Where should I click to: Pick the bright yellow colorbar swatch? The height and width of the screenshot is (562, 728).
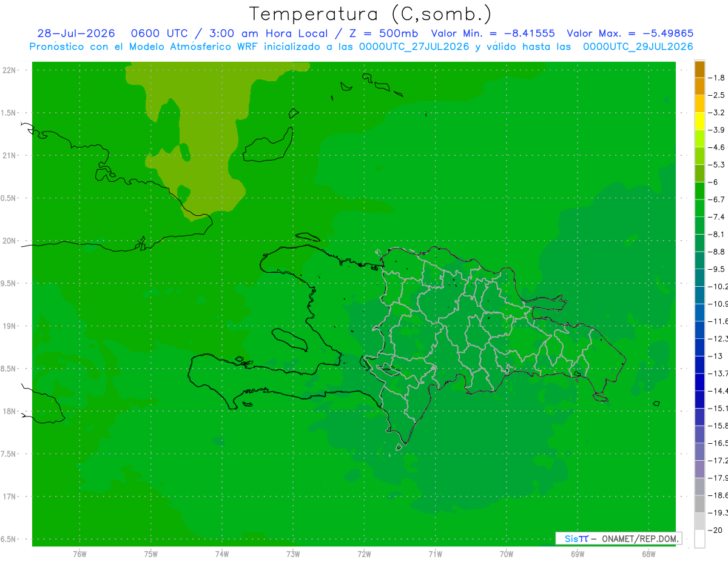tap(699, 121)
